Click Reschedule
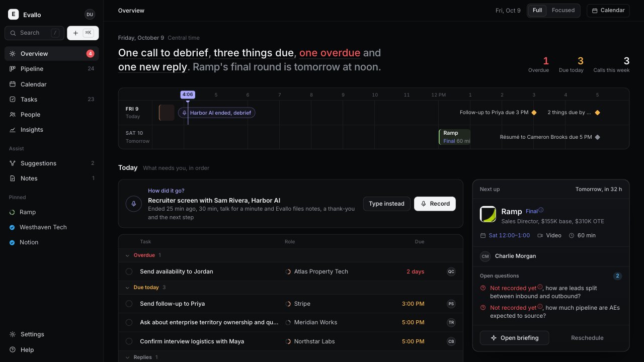Screen dimensions: 644x362 tap(587, 338)
